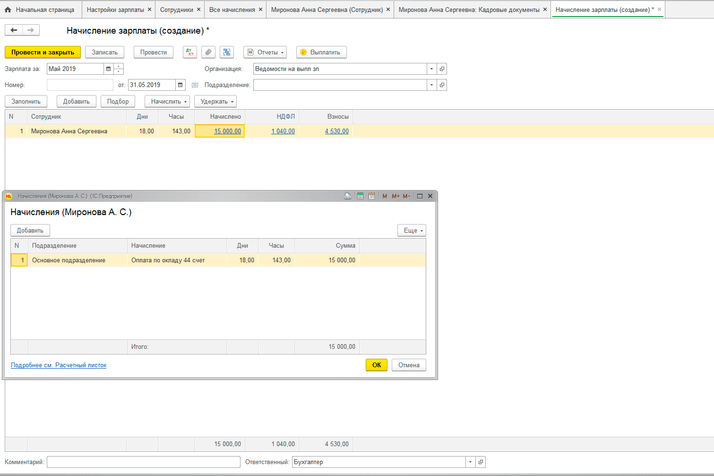This screenshot has height=476, width=714.
Task: Click the paperclip attached files icon
Action: tap(208, 51)
